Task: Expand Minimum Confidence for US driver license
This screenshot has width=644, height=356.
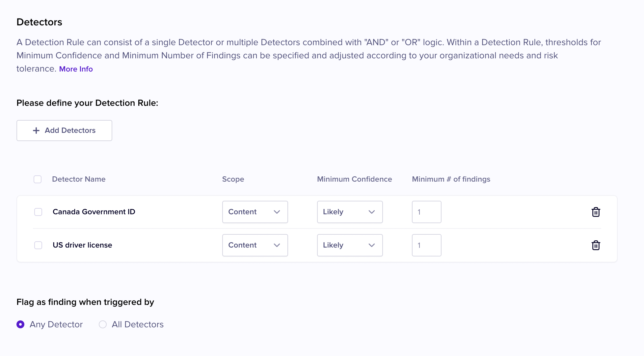Action: pyautogui.click(x=350, y=245)
